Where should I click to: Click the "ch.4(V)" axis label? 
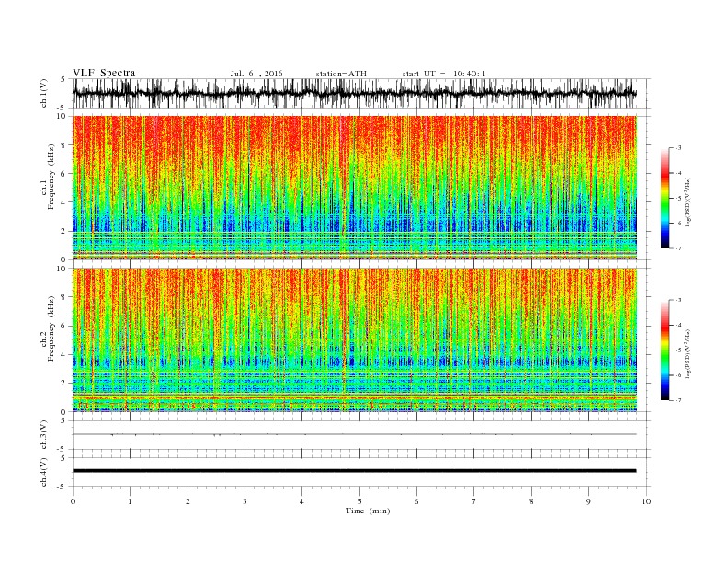pos(43,472)
